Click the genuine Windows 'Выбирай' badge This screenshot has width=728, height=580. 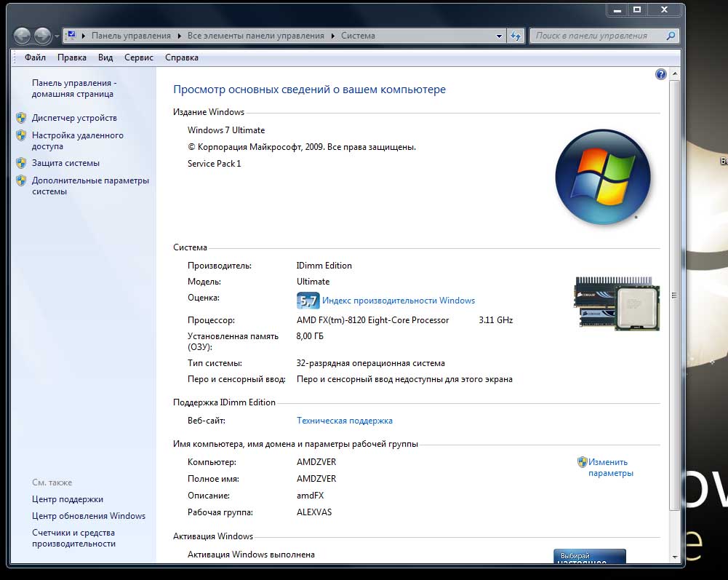coord(590,556)
